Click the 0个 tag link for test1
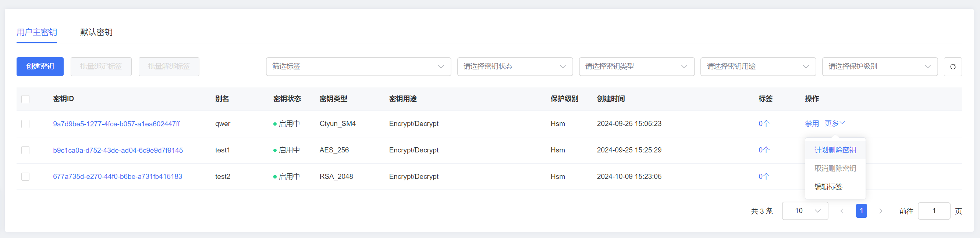The image size is (980, 238). point(764,150)
